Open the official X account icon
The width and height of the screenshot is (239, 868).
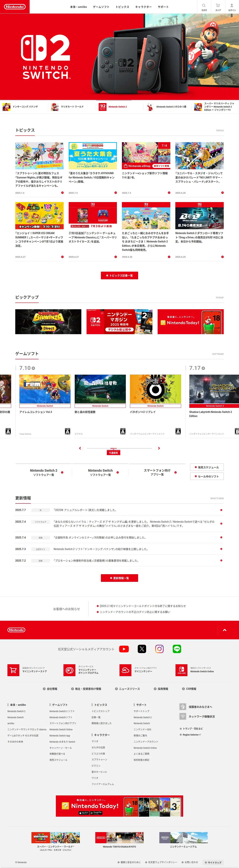point(142,649)
